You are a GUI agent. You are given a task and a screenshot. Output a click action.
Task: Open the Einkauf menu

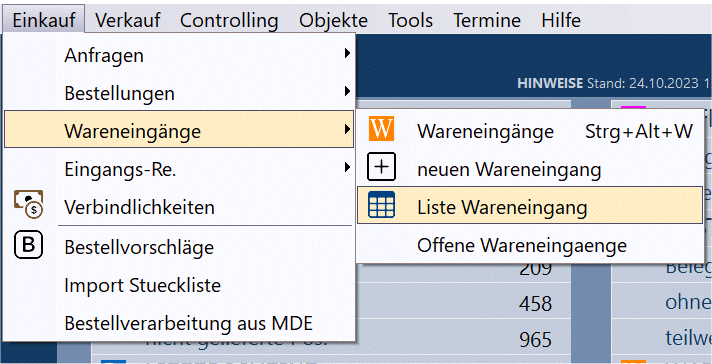(44, 20)
